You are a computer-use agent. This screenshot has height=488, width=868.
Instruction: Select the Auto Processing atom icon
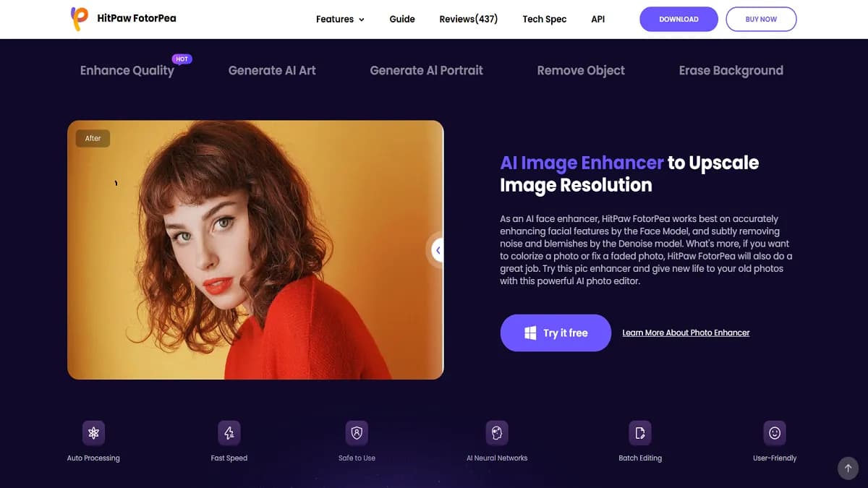tap(93, 433)
